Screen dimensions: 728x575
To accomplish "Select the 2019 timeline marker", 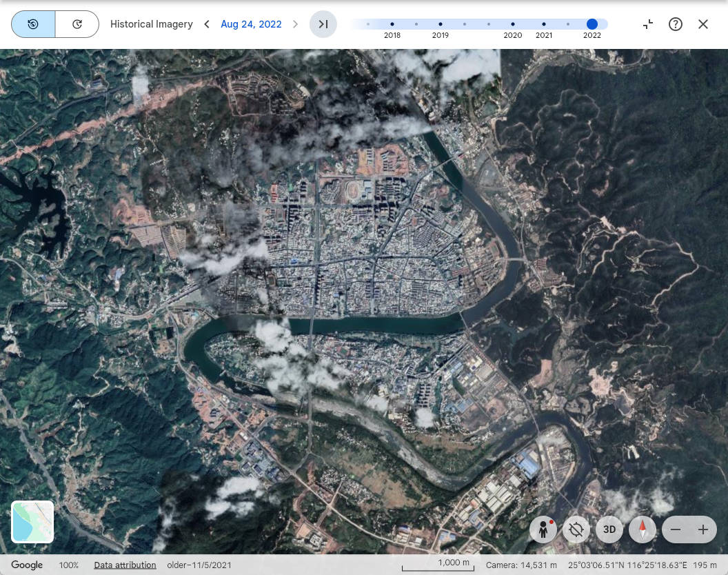I will point(441,24).
